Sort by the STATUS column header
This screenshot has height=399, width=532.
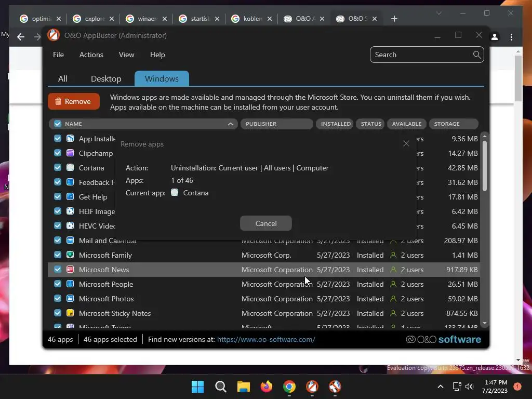click(370, 124)
